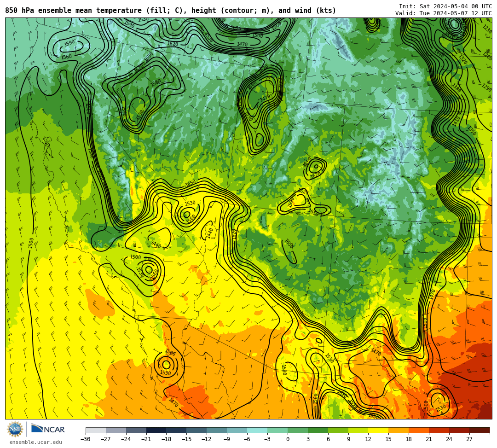This screenshot has height=448, width=497.
Task: Click the green 3 to 6 colorbar segment
Action: pos(318,430)
